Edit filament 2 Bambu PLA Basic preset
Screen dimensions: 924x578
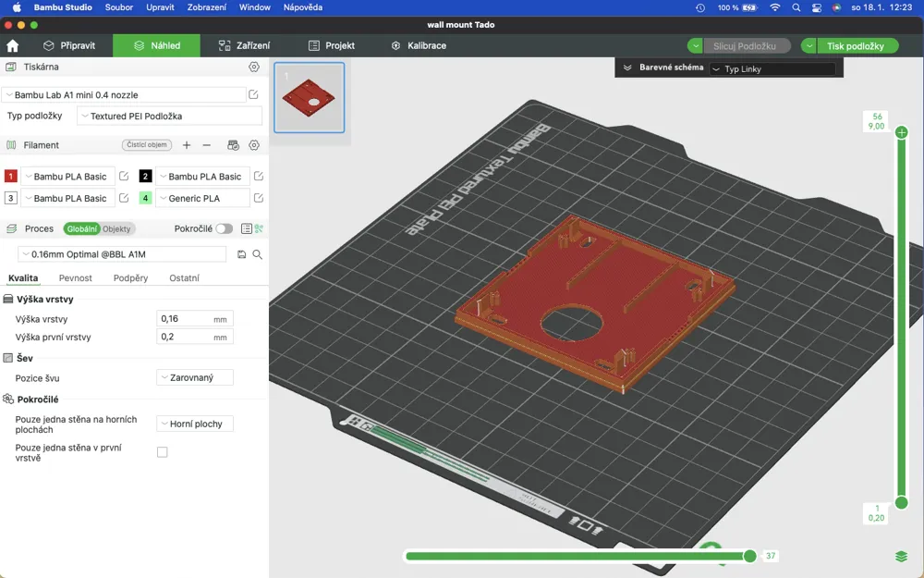click(x=258, y=176)
